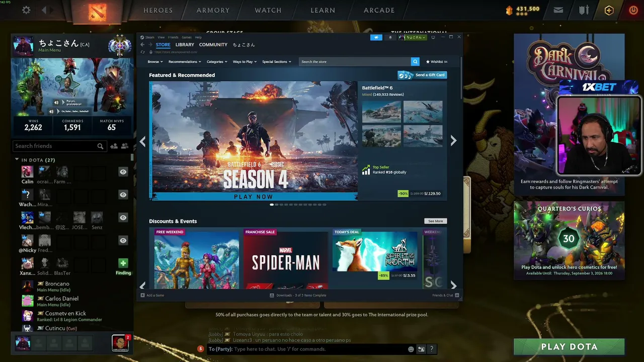Go back in Steam navigation
The width and height of the screenshot is (644, 362).
point(142,45)
